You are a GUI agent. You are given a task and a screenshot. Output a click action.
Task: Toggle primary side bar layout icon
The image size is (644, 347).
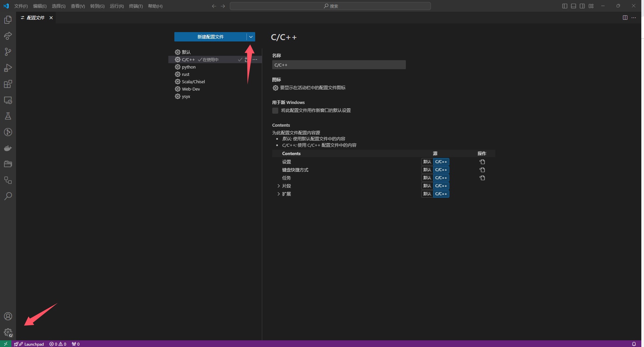(565, 6)
